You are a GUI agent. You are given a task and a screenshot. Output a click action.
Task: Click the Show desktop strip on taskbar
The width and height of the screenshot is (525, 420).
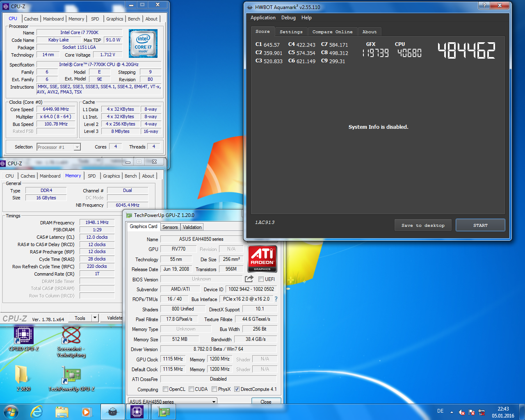[x=522, y=412]
